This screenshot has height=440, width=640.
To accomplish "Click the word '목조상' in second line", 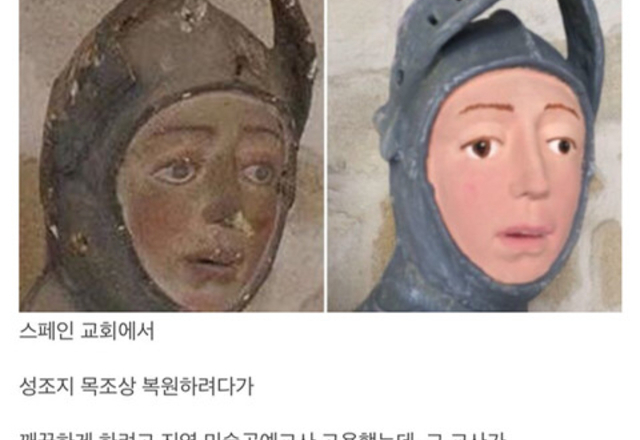I will 107,386.
